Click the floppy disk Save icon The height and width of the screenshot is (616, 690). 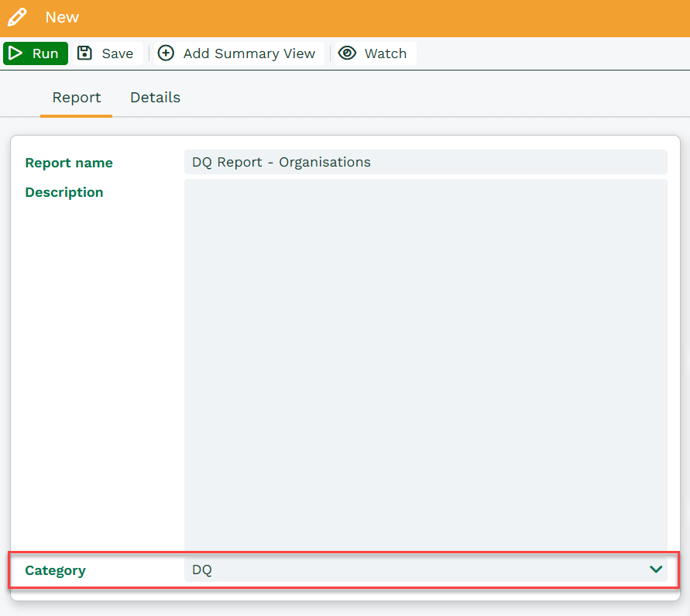(85, 53)
